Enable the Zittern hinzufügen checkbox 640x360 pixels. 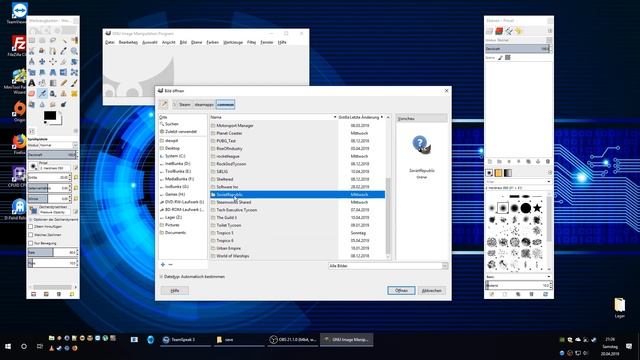31,226
